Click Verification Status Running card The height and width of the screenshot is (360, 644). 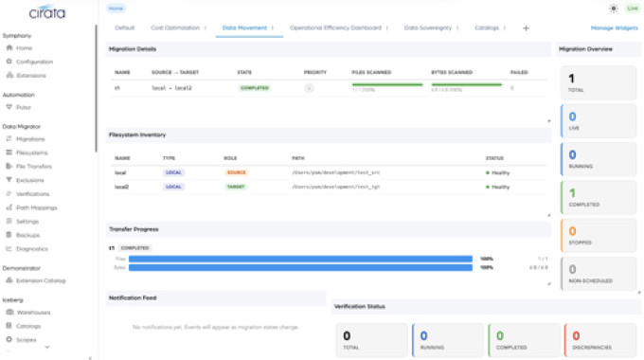coord(448,340)
